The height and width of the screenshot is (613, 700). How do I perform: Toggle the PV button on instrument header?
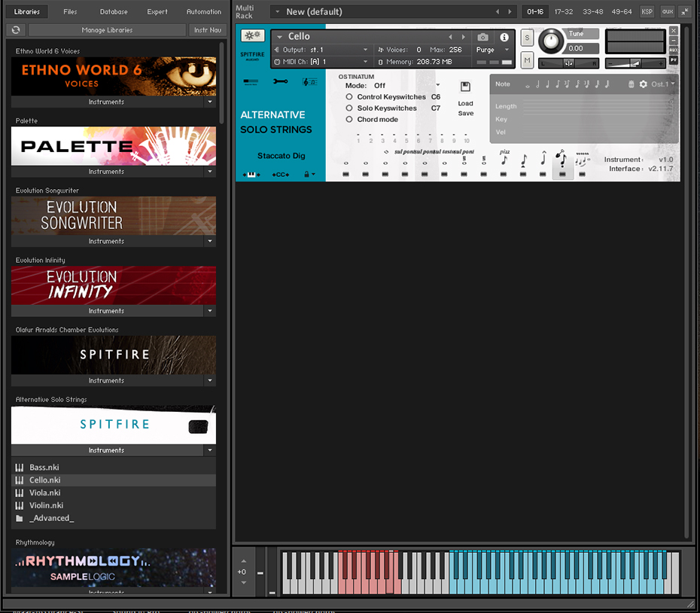(x=674, y=60)
